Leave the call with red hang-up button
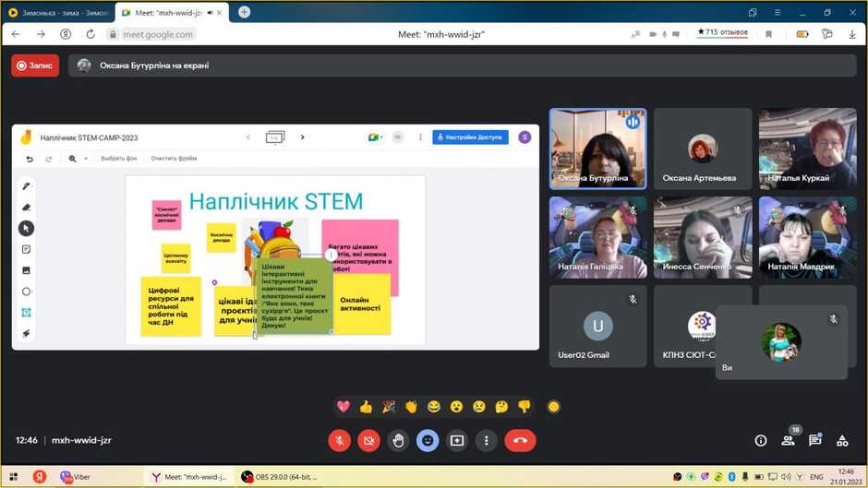The image size is (868, 488). coord(520,440)
